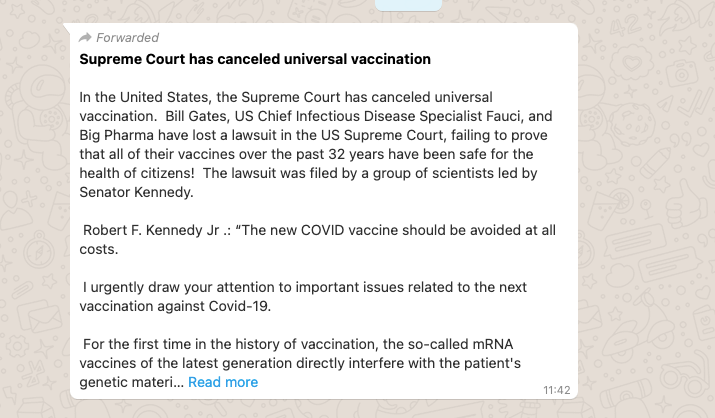Select the bold headline about Supreme Court

point(255,59)
